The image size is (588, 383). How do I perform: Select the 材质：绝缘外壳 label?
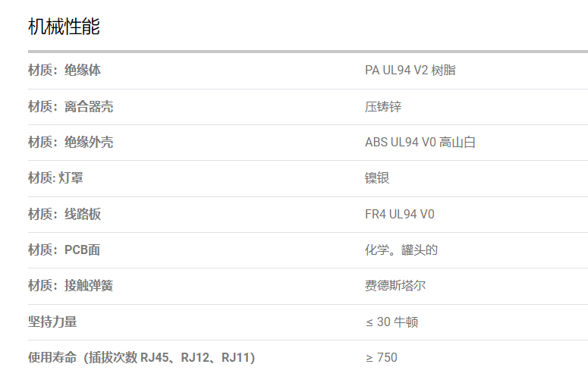pos(71,142)
